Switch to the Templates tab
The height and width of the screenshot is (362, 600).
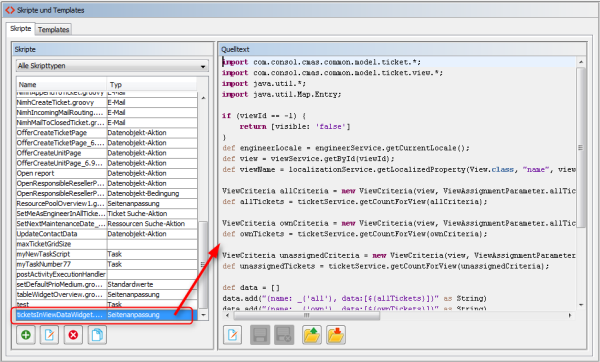coord(53,29)
